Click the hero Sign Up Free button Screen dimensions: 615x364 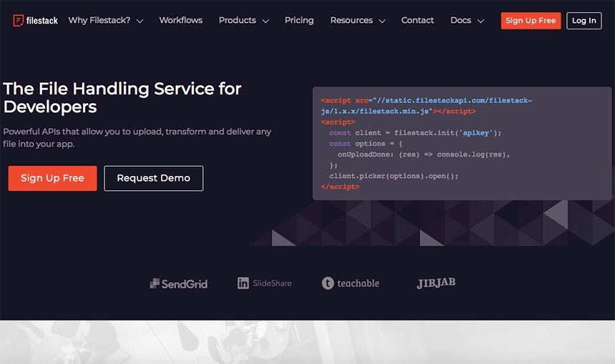click(52, 179)
